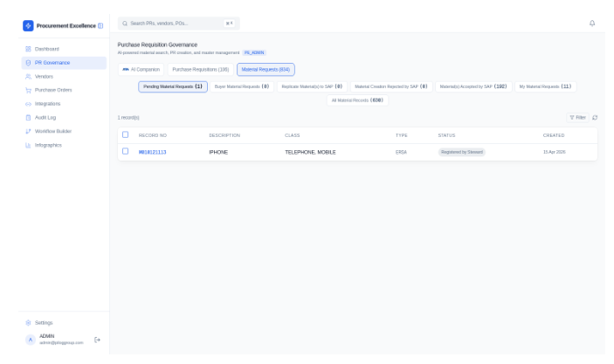Select Material(s) Accepted by SAP filter
The width and height of the screenshot is (614, 364).
click(473, 86)
